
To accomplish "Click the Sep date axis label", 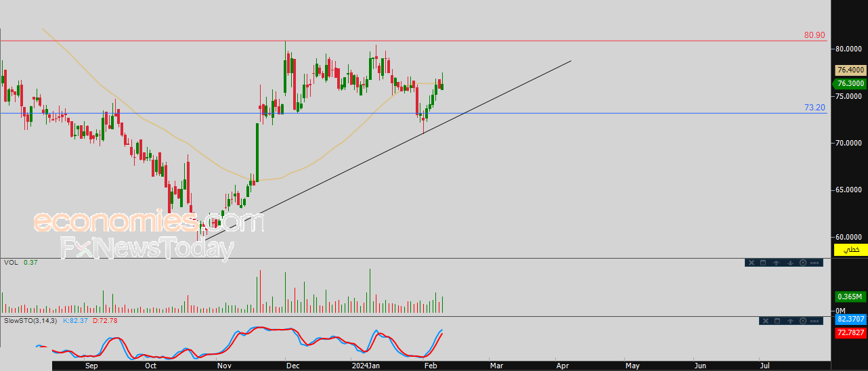I will point(92,366).
